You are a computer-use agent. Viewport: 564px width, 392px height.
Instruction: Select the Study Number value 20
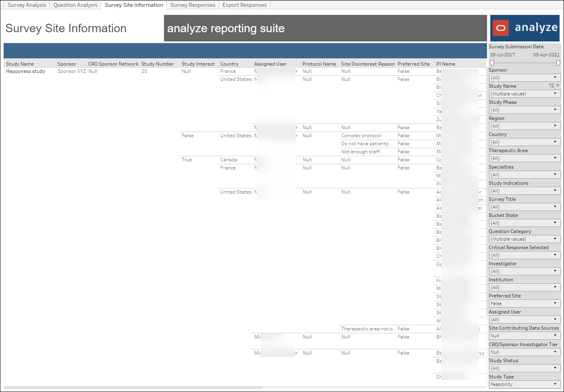click(144, 71)
